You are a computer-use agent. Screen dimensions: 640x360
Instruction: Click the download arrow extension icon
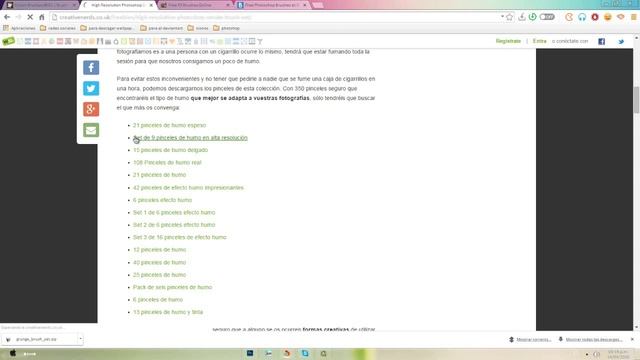point(522,17)
